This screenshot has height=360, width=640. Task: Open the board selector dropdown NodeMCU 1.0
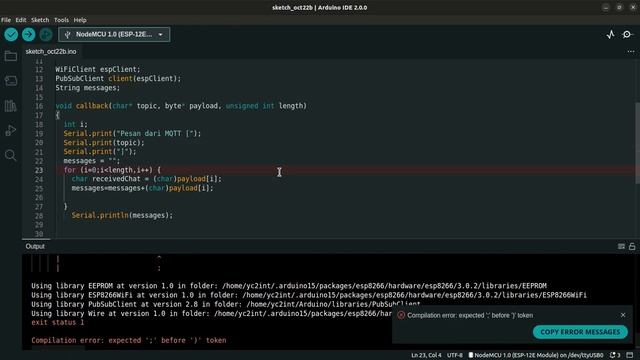tap(114, 34)
